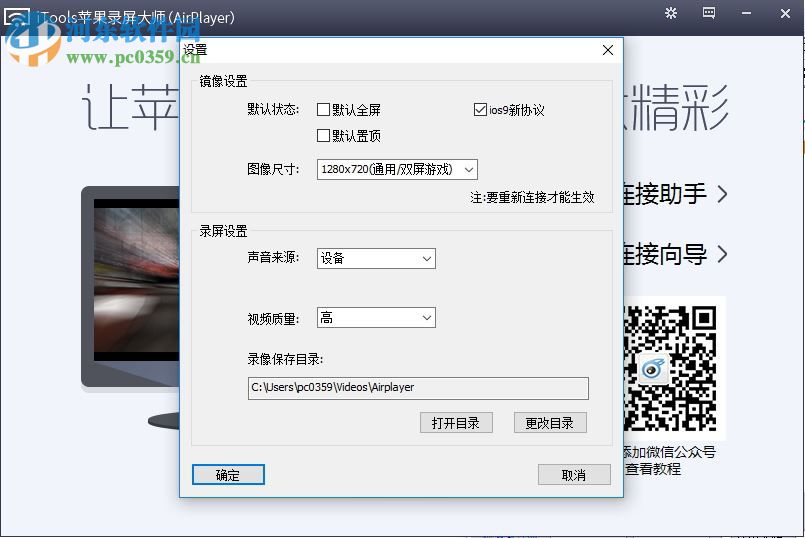Open the settings gear icon in the AirPlayer title bar

[x=670, y=13]
